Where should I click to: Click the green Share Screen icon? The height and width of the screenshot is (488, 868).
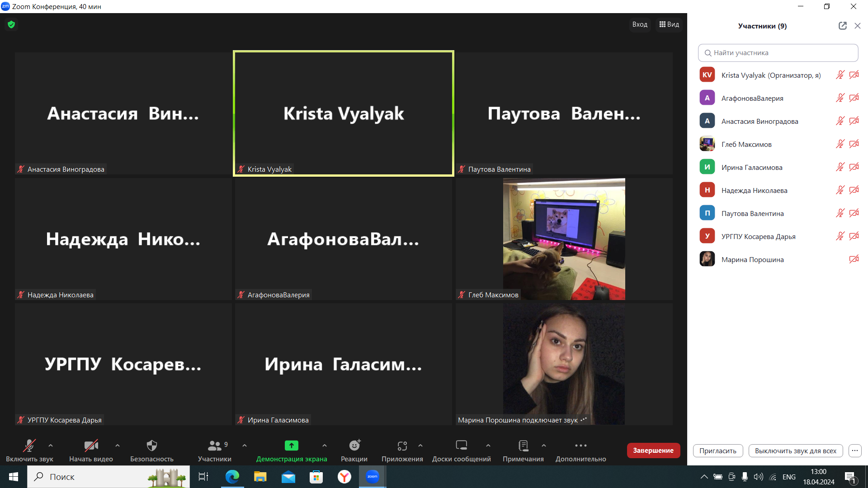coord(291,446)
